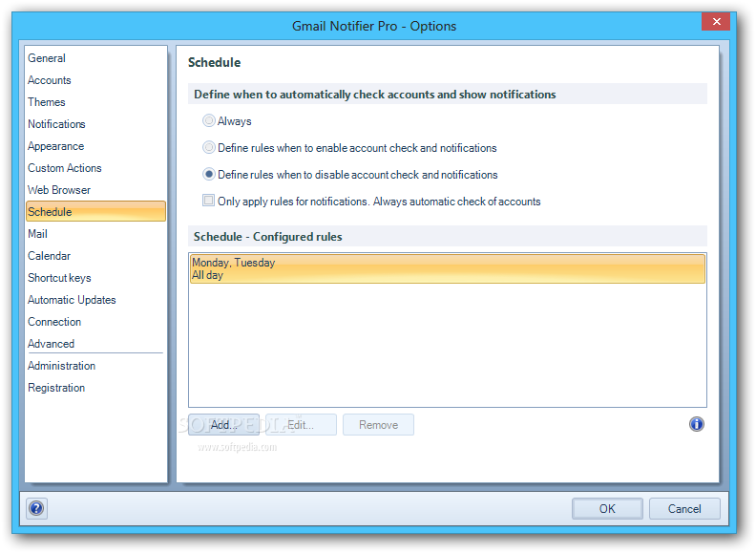This screenshot has width=756, height=553.
Task: Tick Only apply rules for notifications checkbox
Action: pos(208,201)
